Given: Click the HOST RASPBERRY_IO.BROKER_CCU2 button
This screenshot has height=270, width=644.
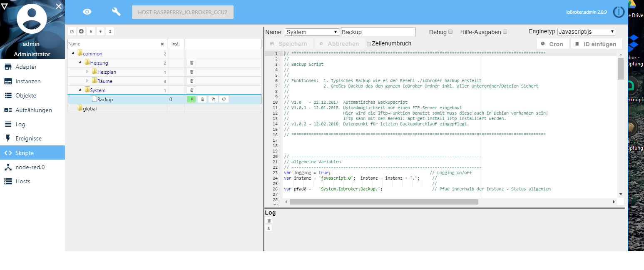Looking at the screenshot, I should point(183,12).
